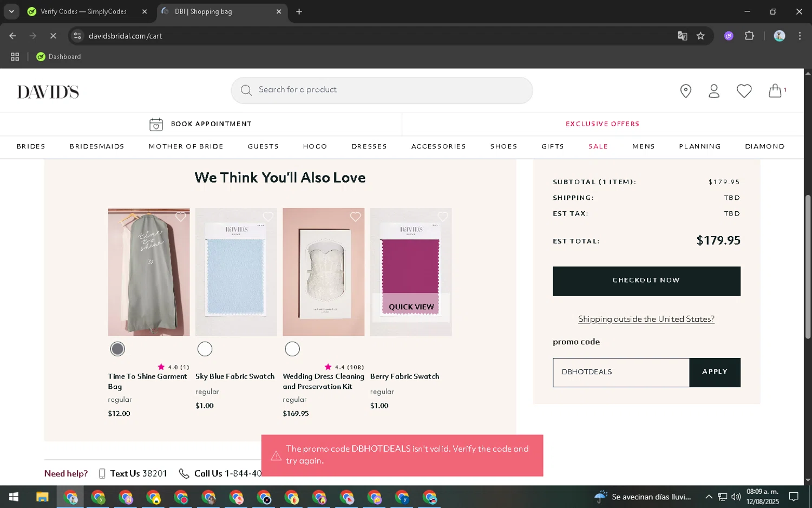Click the David's logo
The image size is (812, 508).
tap(48, 92)
